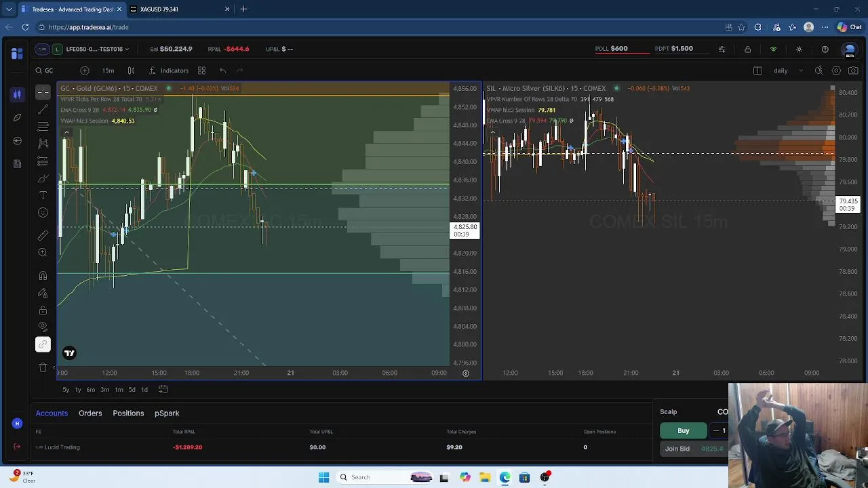
Task: Open the forecasting and measurement tools
Action: point(43,161)
